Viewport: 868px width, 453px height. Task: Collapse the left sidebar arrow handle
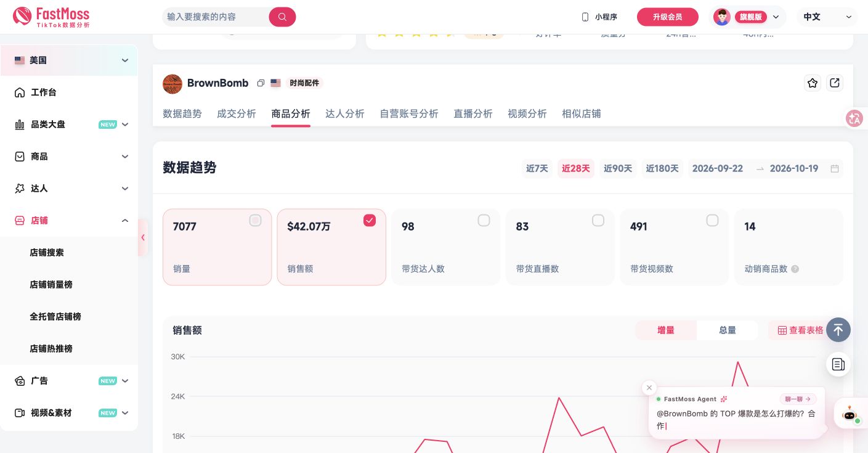coord(143,237)
